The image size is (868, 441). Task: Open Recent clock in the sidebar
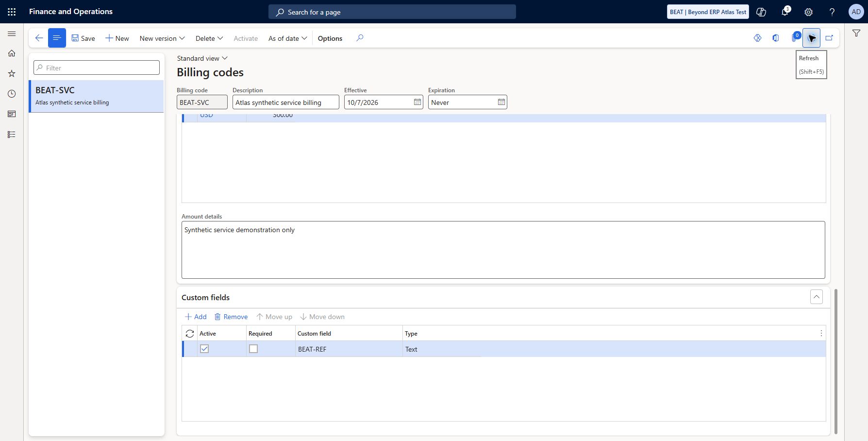coord(12,94)
